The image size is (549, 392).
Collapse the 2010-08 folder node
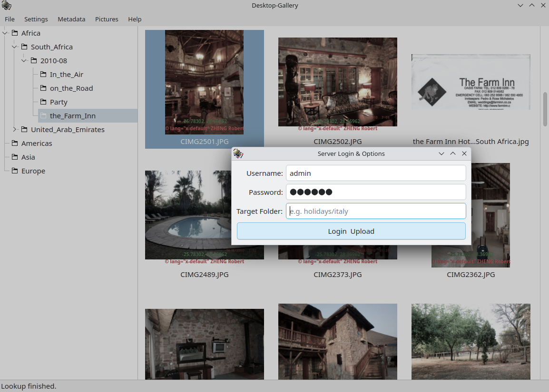click(x=24, y=61)
